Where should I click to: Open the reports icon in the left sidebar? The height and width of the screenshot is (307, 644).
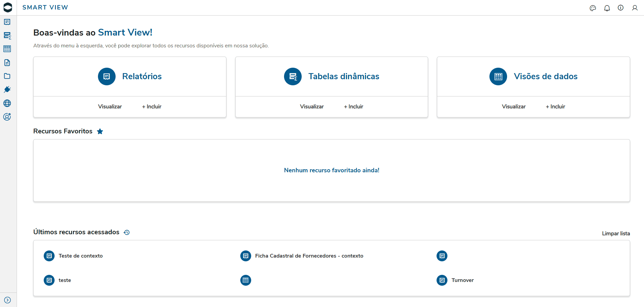click(7, 22)
